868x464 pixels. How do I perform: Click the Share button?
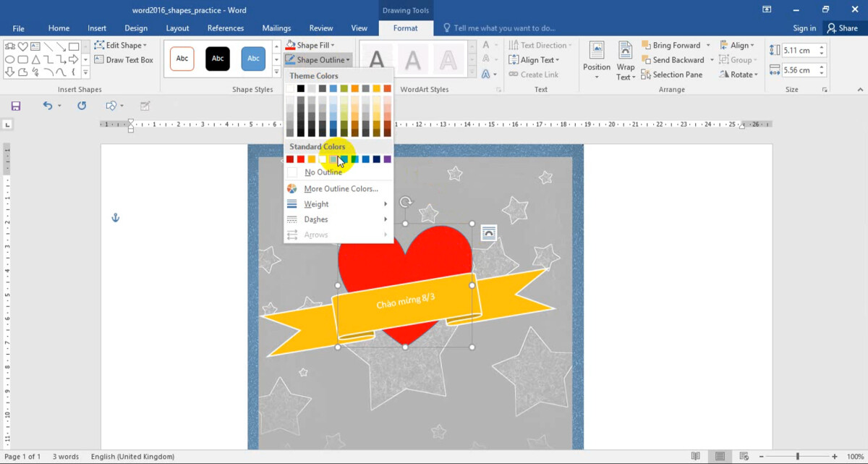coord(842,28)
